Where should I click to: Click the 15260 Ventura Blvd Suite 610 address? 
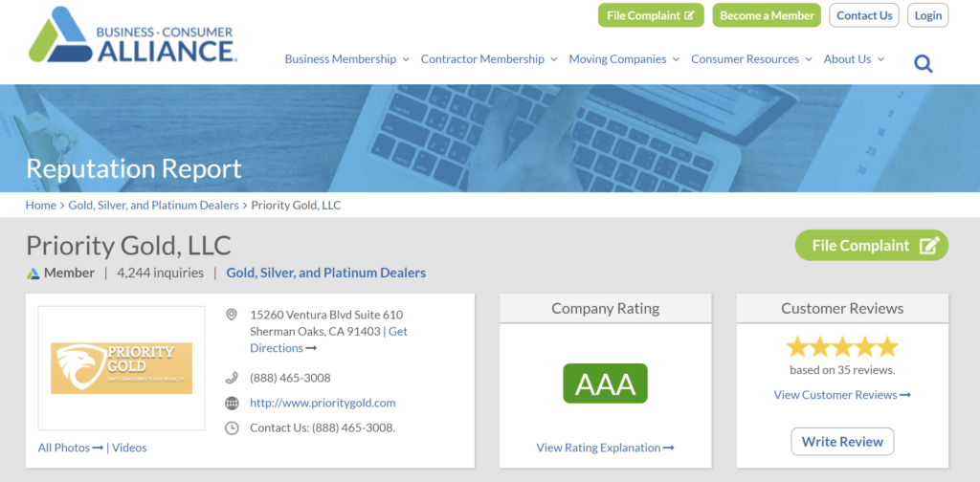(x=326, y=314)
